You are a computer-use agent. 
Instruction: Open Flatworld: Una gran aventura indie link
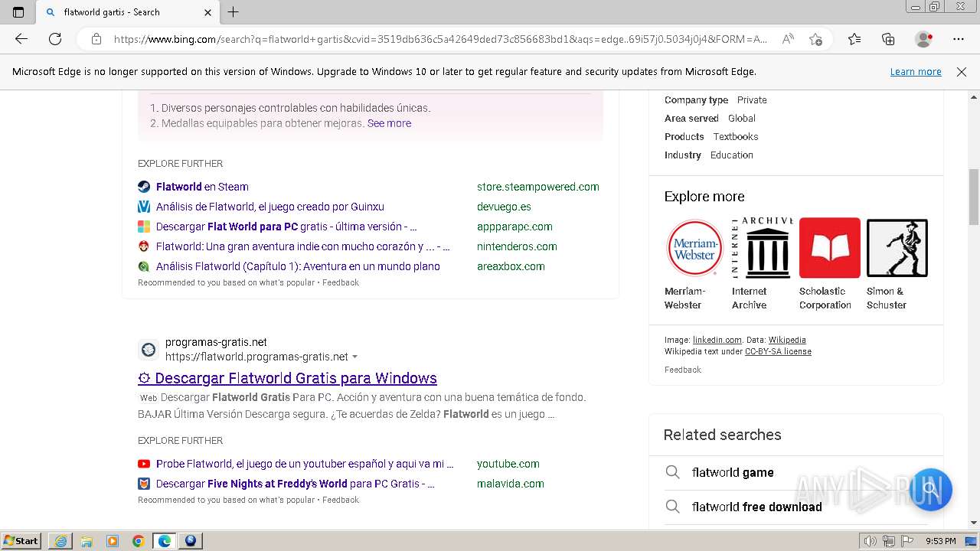[303, 246]
